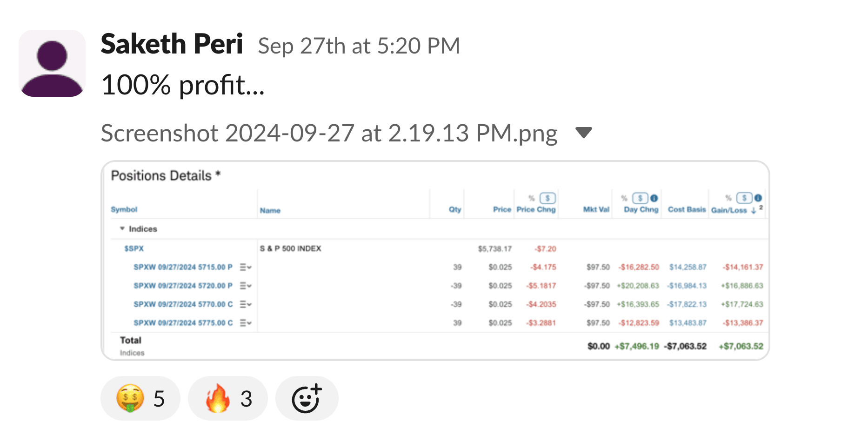Toggle dollar view for Day Chng column
This screenshot has width=868, height=442.
click(640, 198)
